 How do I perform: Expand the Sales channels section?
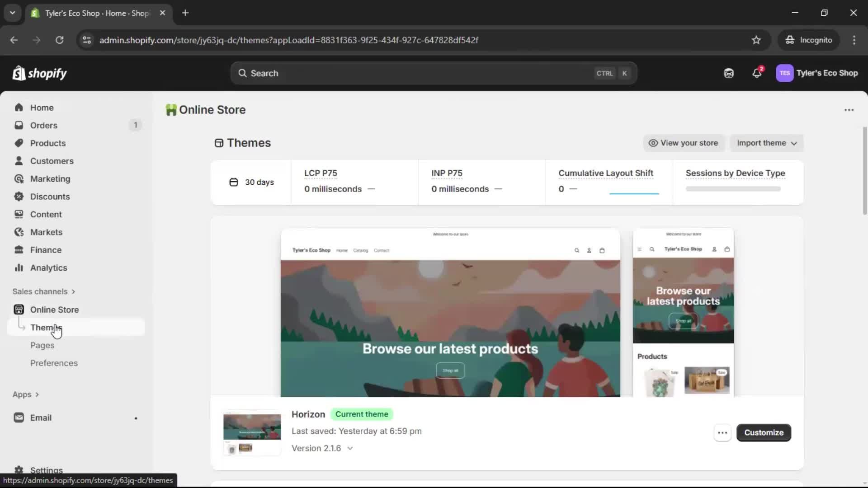[44, 291]
